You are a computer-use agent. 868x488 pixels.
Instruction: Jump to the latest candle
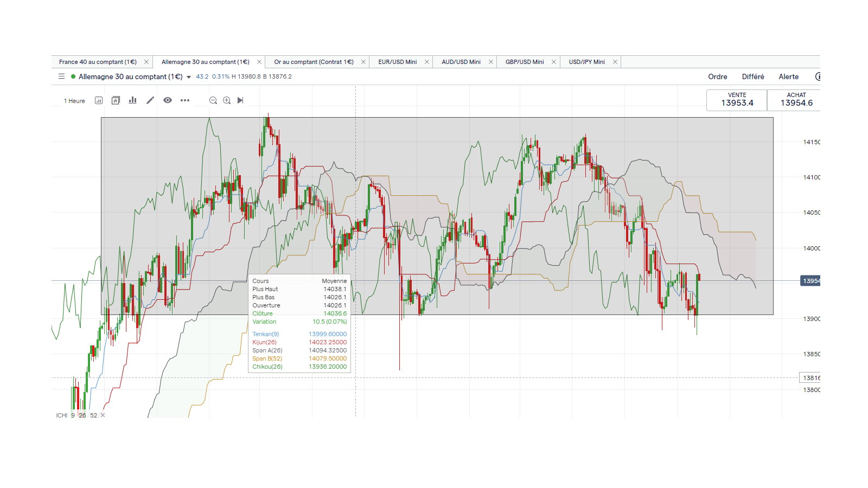240,100
